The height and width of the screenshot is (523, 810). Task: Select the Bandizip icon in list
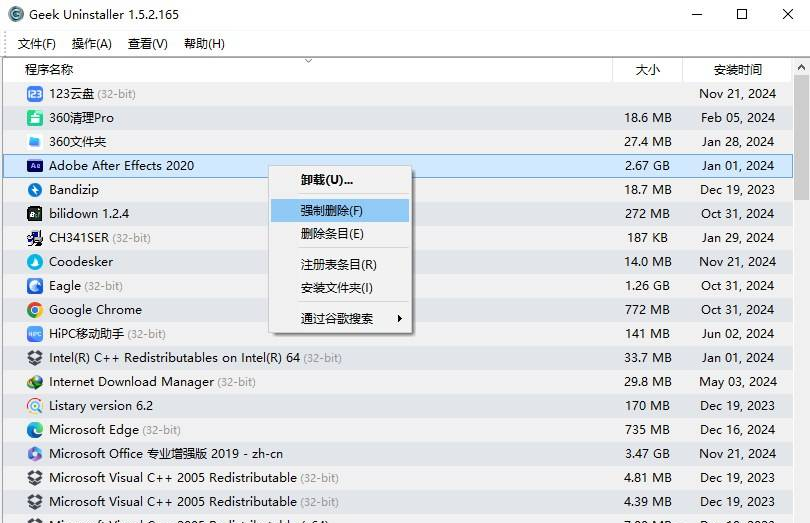[35, 190]
